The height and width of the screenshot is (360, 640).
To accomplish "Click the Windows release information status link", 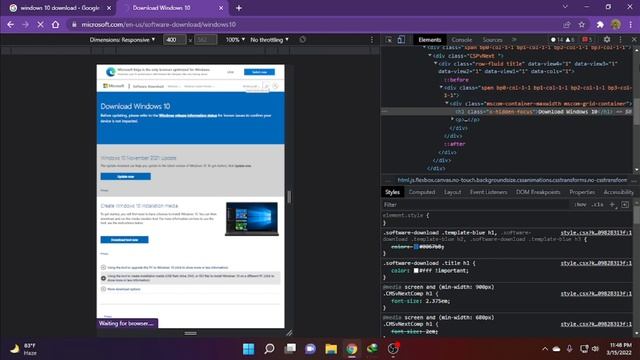I will coord(188,116).
